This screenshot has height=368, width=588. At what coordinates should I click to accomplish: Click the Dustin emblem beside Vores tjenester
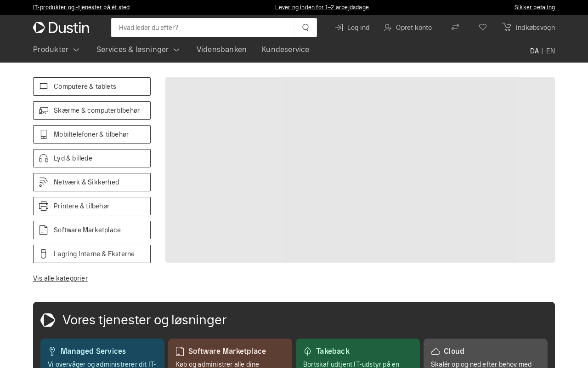tap(48, 320)
